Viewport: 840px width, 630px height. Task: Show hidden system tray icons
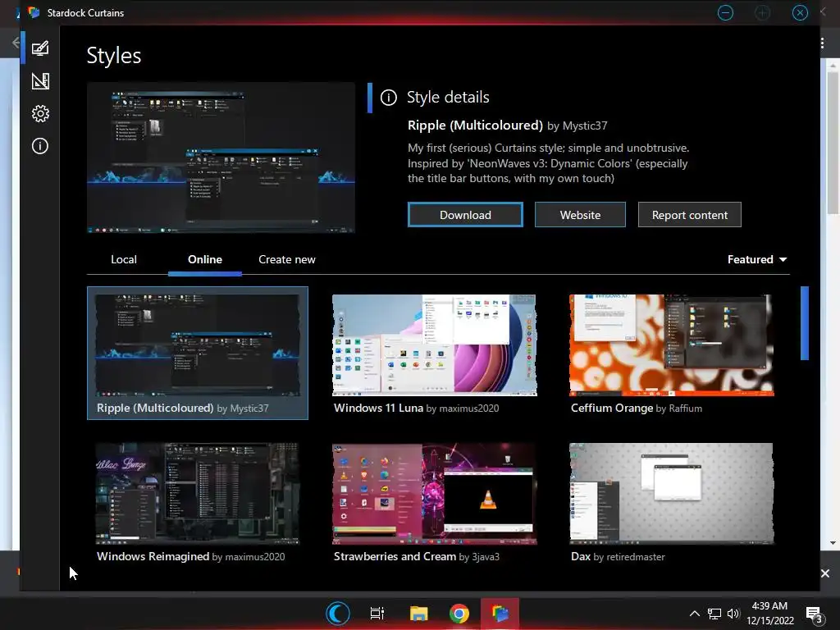(694, 614)
